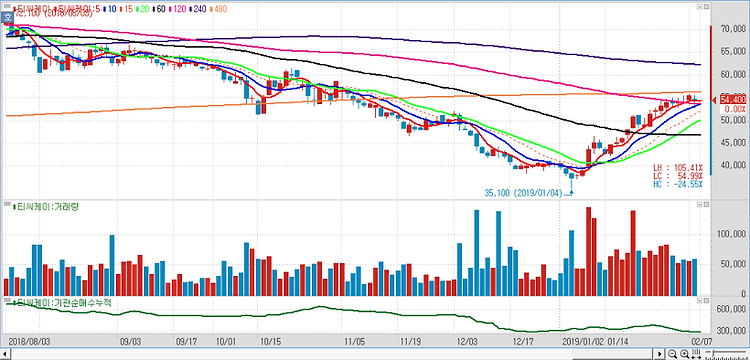750x360 pixels.
Task: Click the 01/14 date label
Action: [618, 342]
